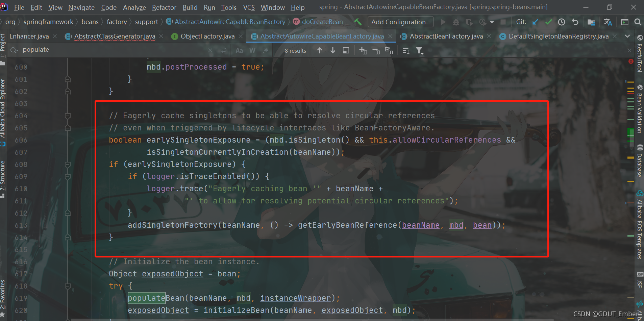Open Search Everywhere magnifier icon
Screen dimensions: 644x321
pyautogui.click(x=638, y=22)
